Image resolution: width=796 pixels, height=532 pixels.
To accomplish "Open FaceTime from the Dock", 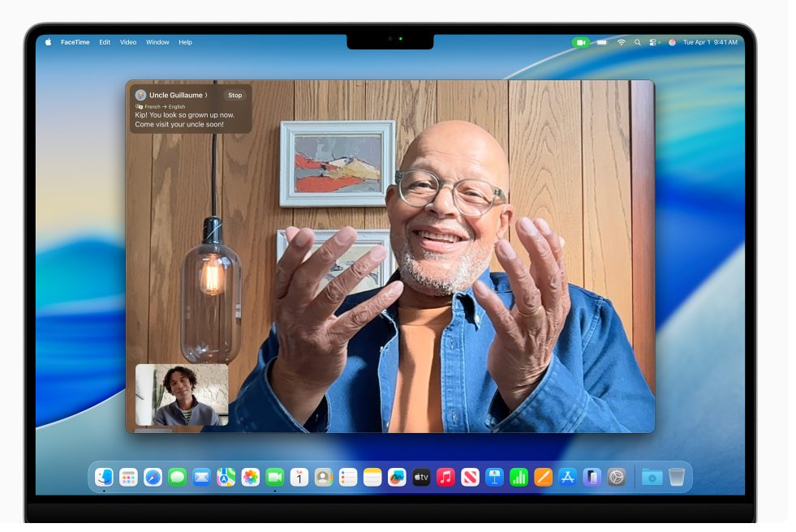I will [273, 477].
